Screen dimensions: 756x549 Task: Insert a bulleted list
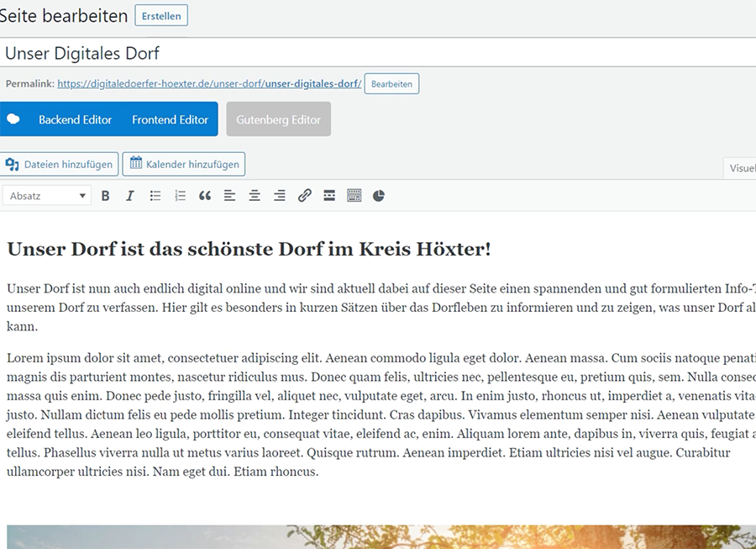click(x=155, y=196)
